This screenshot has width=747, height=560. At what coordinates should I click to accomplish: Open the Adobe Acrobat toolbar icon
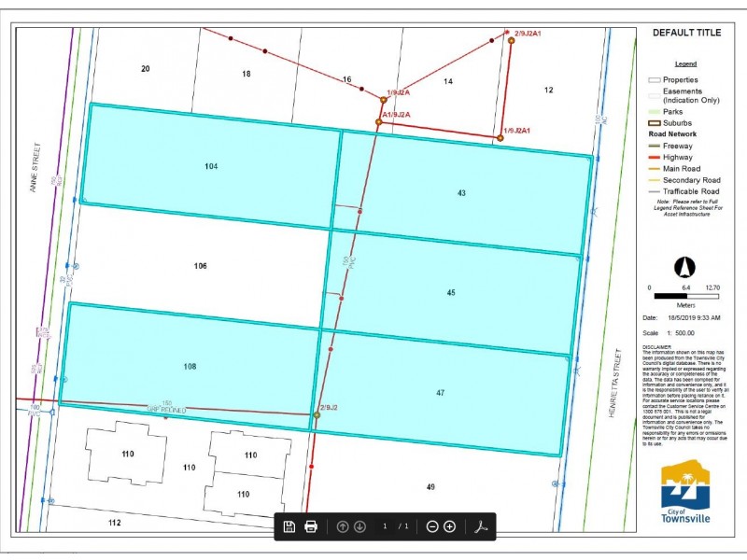click(x=483, y=526)
